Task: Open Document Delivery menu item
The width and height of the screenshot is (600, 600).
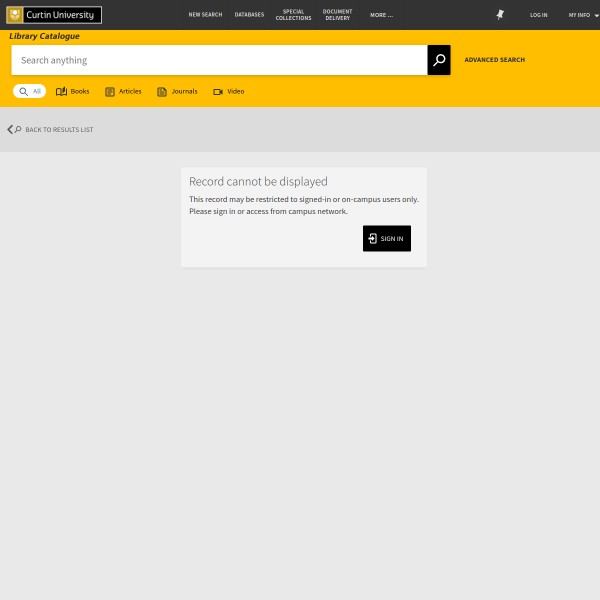Action: pyautogui.click(x=337, y=15)
